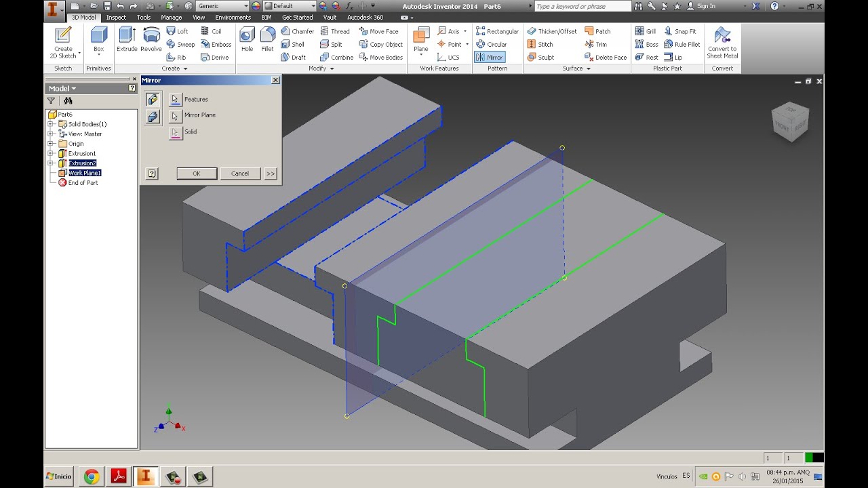Choose the Sweep tool
This screenshot has height=488, width=868.
181,44
